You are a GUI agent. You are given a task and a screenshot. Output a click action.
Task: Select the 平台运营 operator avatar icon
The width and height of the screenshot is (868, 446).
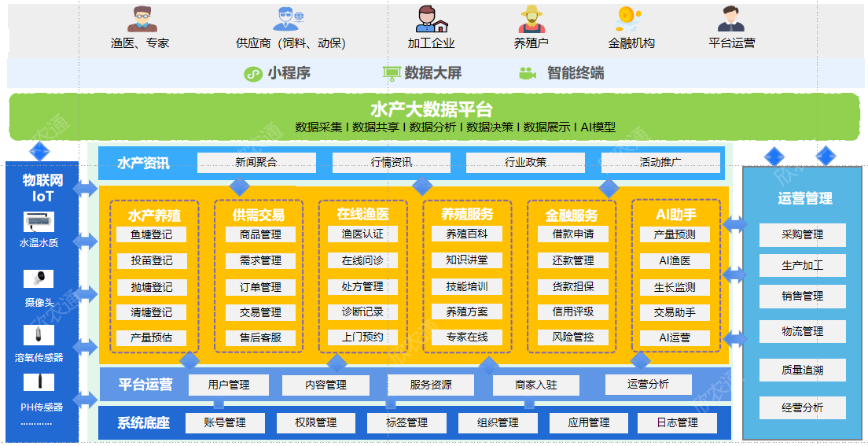point(731,20)
